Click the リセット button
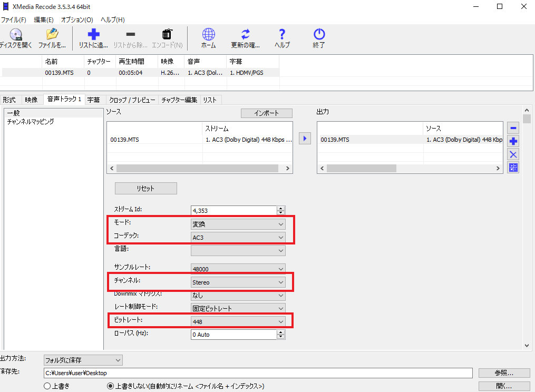The height and width of the screenshot is (392, 535). pyautogui.click(x=145, y=188)
